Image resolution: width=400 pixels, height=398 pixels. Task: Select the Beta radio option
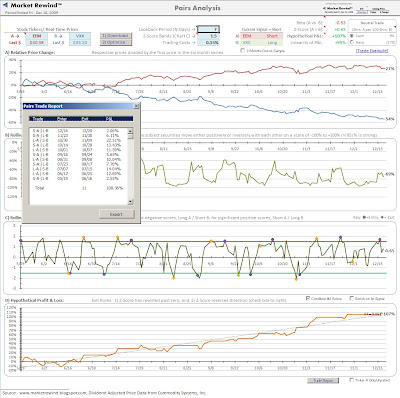(x=352, y=42)
